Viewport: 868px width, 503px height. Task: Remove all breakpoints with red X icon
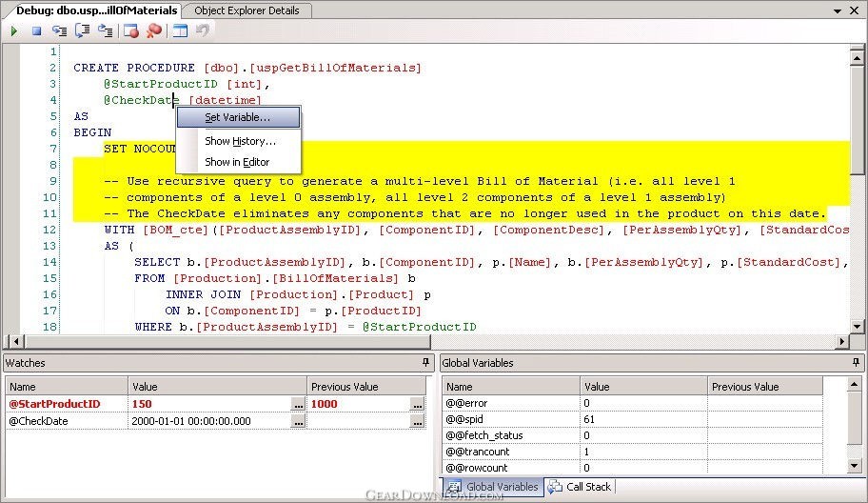coord(154,31)
